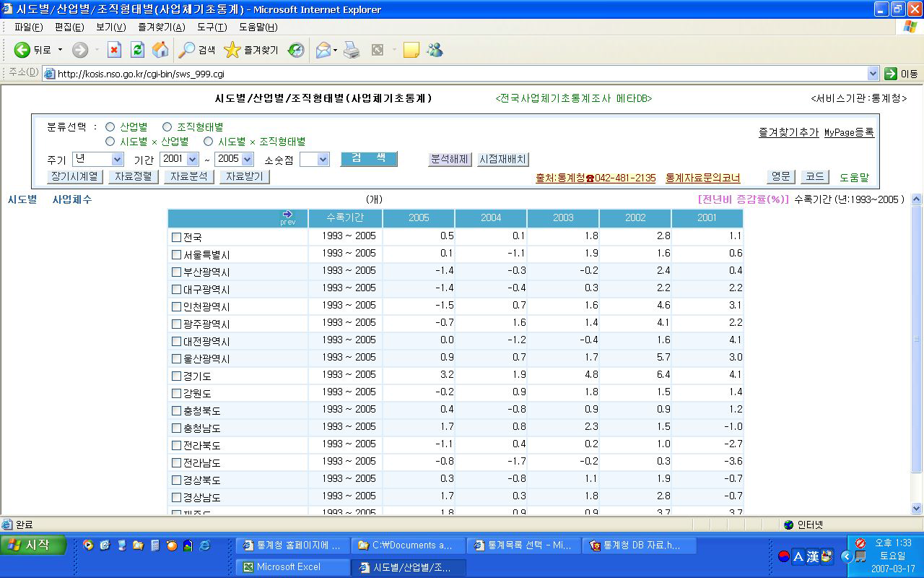Open the C:\Documents folder taskbar item

[408, 545]
